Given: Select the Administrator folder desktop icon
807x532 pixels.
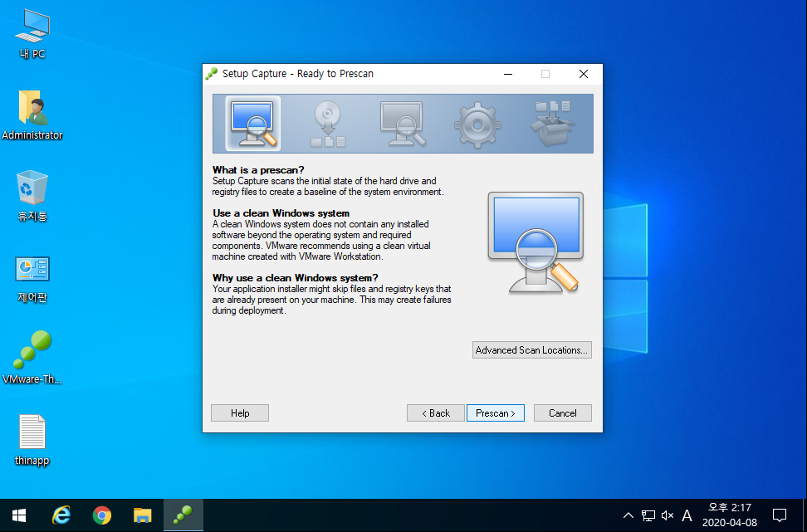Looking at the screenshot, I should (x=32, y=115).
